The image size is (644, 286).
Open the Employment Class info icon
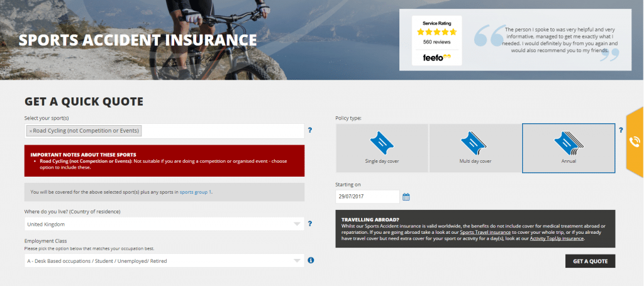(311, 260)
